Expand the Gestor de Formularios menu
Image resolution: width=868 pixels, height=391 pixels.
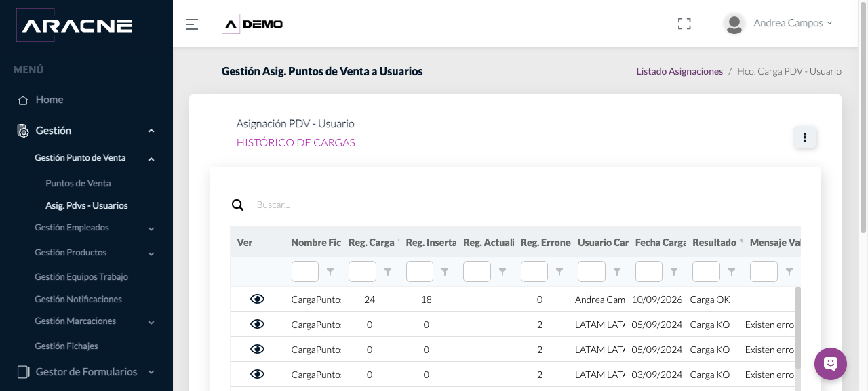point(151,372)
